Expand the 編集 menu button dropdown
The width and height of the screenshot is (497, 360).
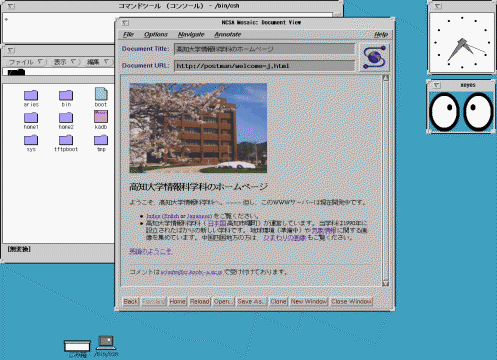point(98,62)
